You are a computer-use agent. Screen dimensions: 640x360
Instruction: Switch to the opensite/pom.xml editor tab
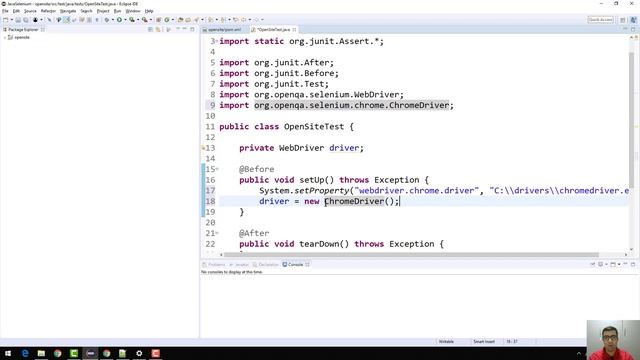(224, 30)
